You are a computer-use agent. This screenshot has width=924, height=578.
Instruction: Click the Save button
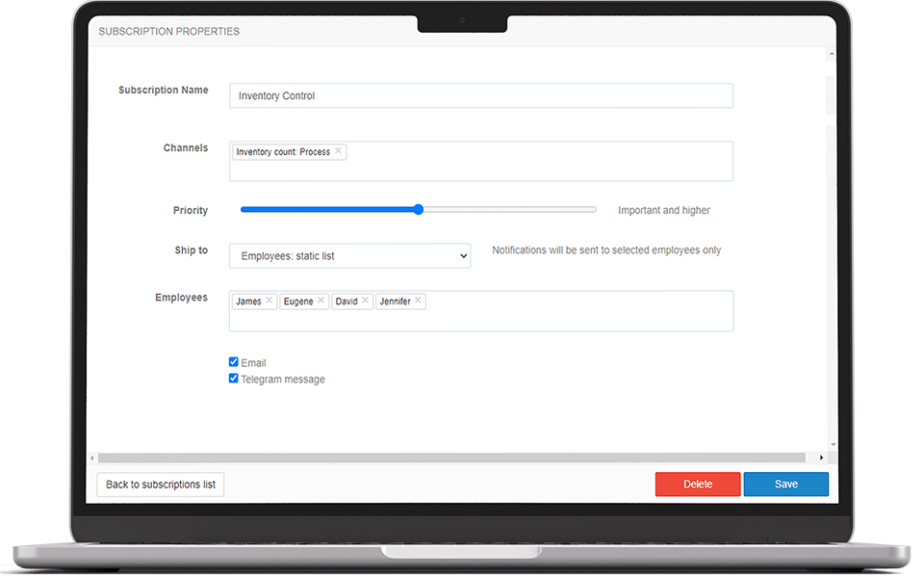coord(785,484)
